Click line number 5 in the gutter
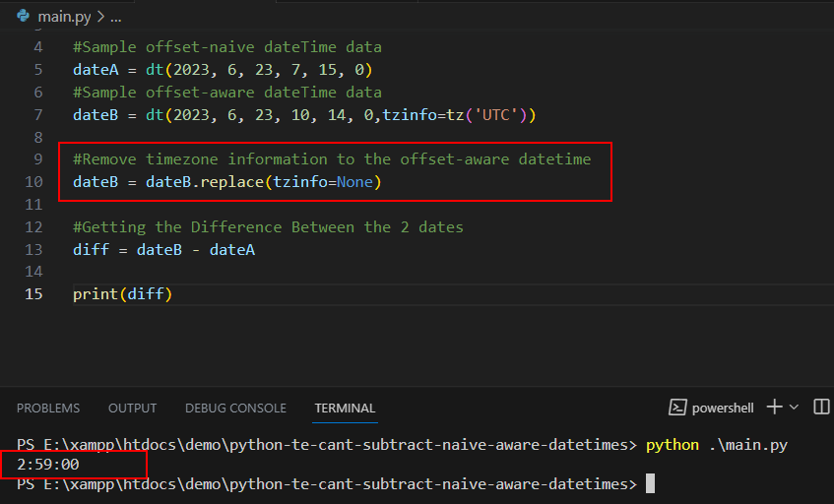 click(38, 70)
